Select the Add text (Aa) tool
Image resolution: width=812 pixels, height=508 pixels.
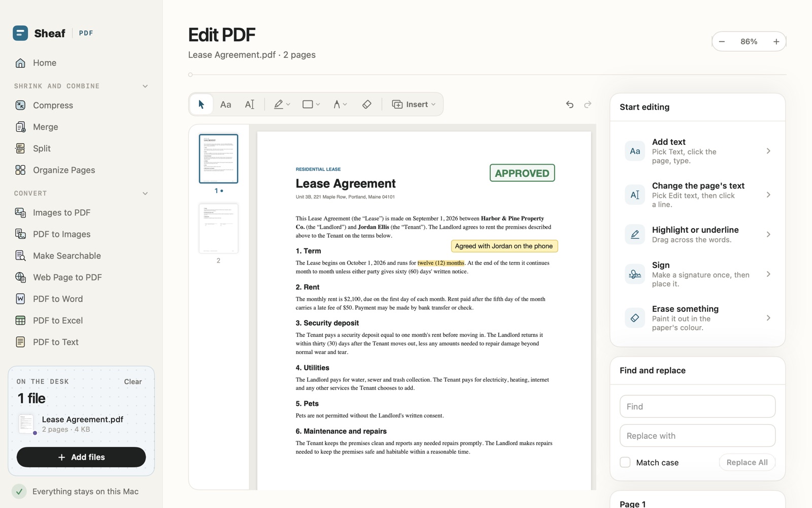[226, 104]
